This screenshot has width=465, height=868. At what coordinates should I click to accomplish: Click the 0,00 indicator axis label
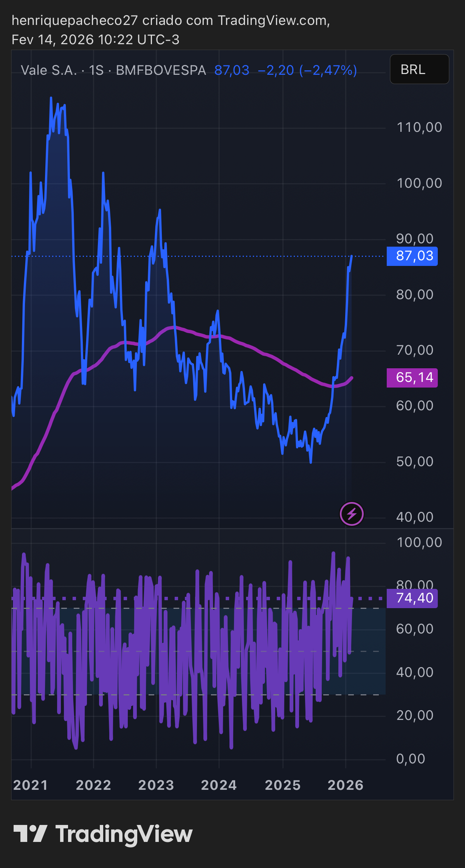(x=411, y=759)
